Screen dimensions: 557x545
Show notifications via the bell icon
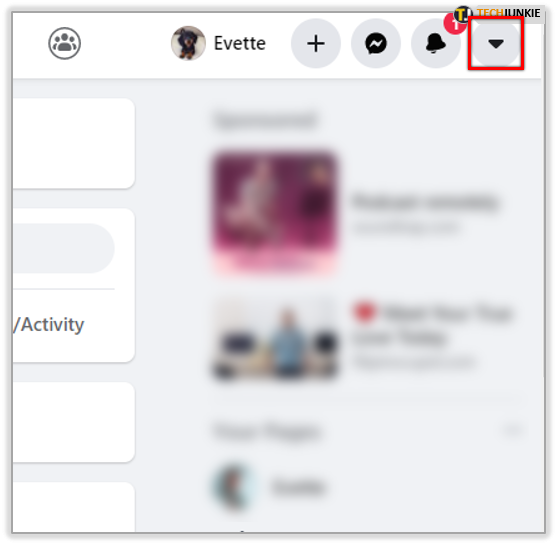436,43
